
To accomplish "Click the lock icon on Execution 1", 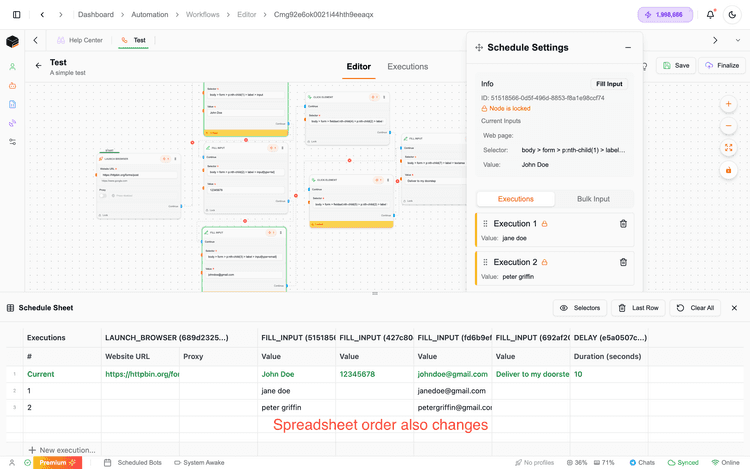I will [544, 224].
